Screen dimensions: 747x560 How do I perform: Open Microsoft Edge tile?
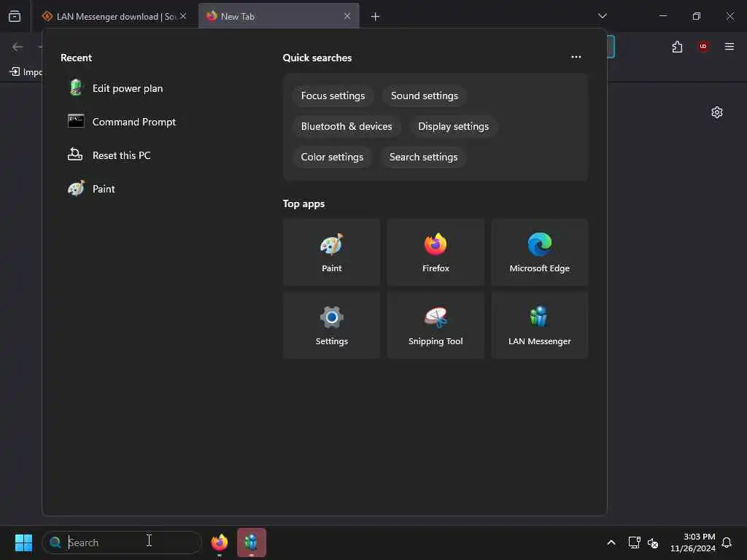(539, 252)
